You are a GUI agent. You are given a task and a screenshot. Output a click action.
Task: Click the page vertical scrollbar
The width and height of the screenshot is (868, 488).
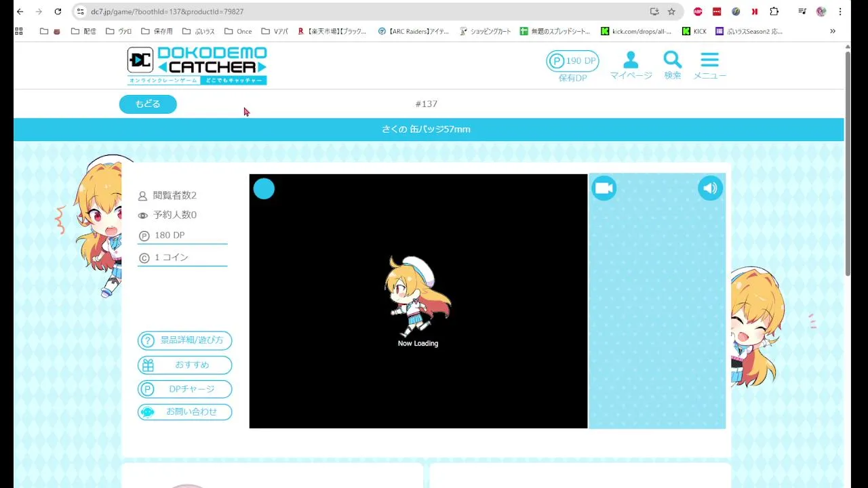[x=848, y=163]
